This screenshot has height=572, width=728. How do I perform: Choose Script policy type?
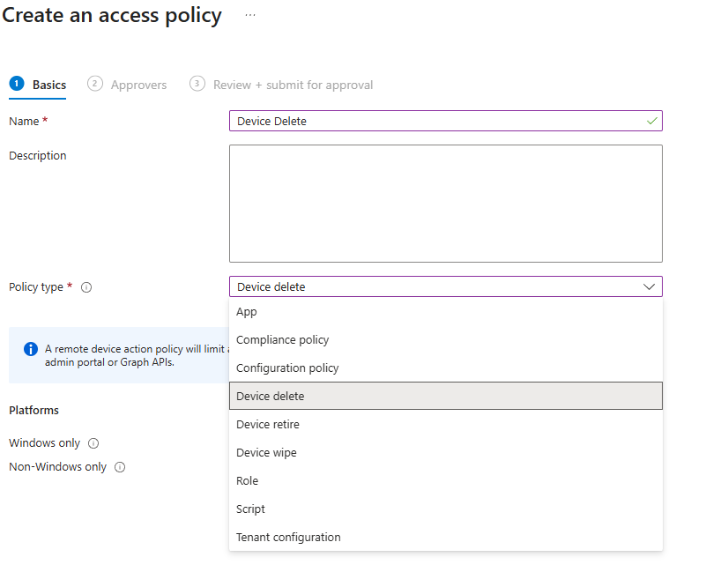click(x=250, y=509)
